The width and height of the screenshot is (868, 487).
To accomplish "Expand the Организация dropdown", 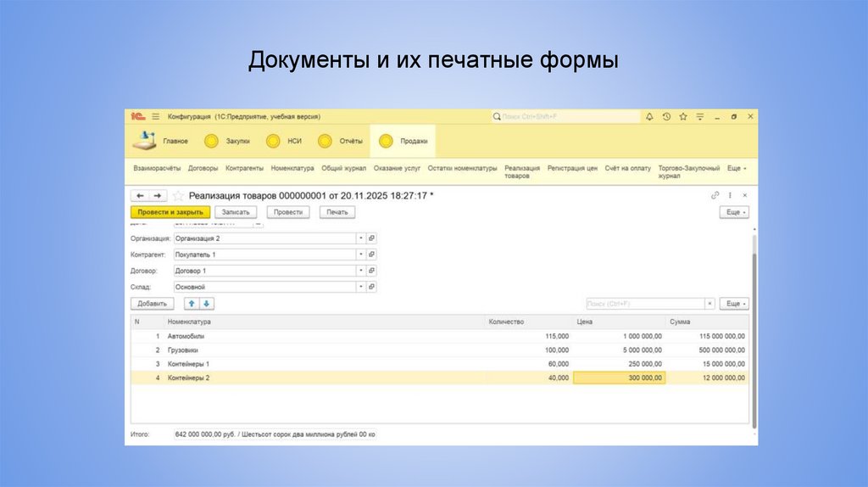I will (360, 238).
